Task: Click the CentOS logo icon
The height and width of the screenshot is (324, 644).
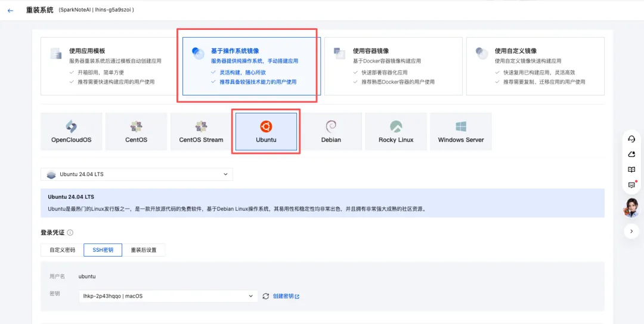Action: point(136,126)
